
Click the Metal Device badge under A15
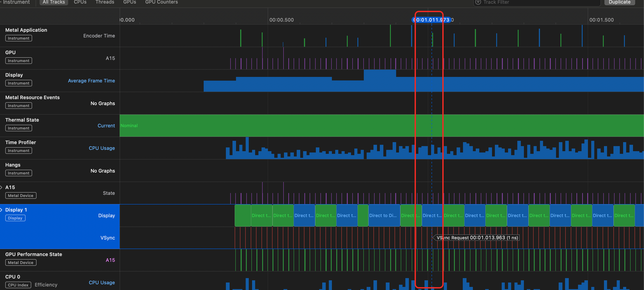point(20,196)
